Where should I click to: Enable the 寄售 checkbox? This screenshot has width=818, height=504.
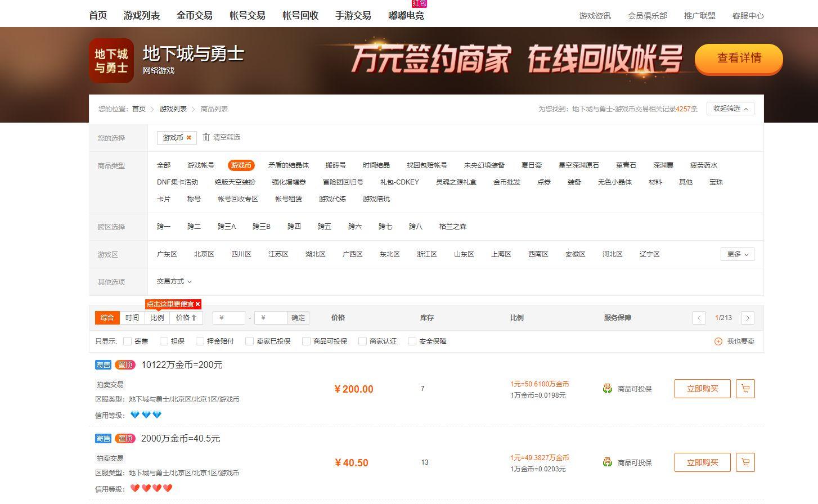click(x=128, y=341)
